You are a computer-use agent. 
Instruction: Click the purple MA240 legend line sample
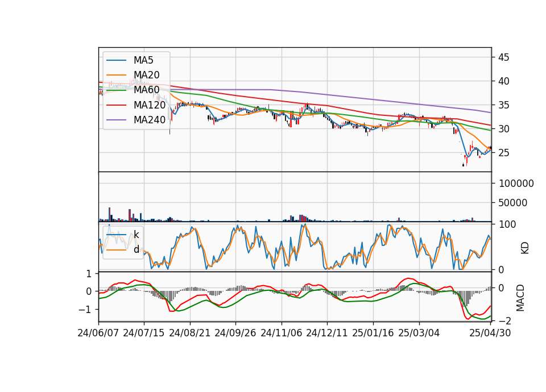116,120
